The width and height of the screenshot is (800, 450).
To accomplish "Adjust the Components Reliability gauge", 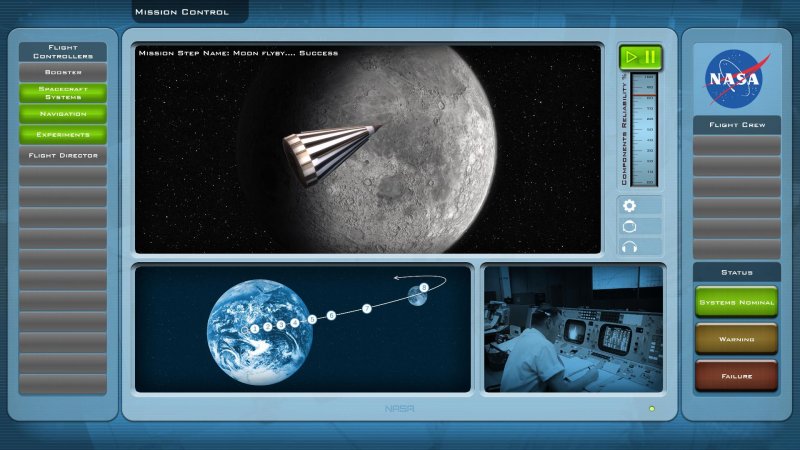I will pos(644,130).
